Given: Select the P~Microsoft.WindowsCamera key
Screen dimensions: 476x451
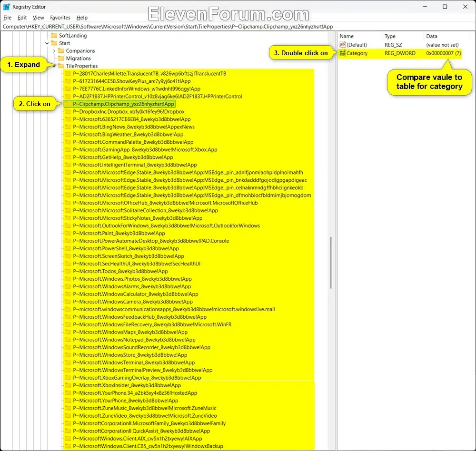Looking at the screenshot, I should point(133,301).
